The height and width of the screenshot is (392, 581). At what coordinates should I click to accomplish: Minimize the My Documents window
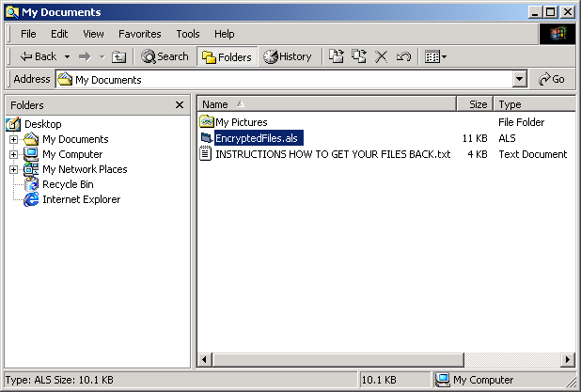click(x=536, y=12)
